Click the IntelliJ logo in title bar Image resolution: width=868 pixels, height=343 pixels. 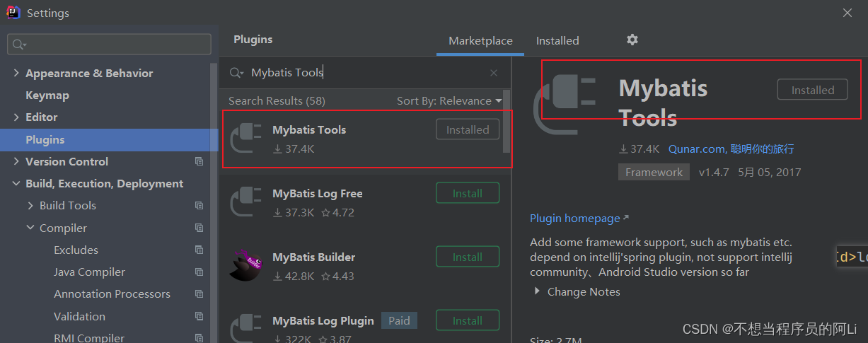pyautogui.click(x=13, y=13)
